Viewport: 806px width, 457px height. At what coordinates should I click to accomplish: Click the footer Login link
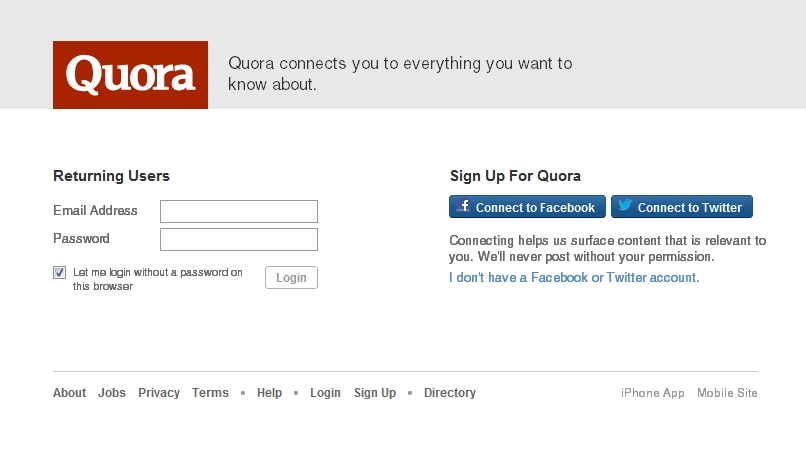325,393
